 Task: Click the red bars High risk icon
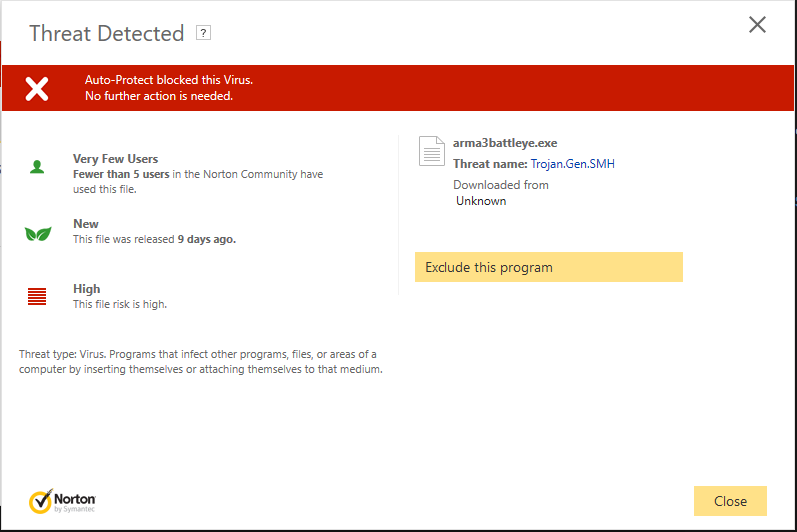pyautogui.click(x=37, y=296)
